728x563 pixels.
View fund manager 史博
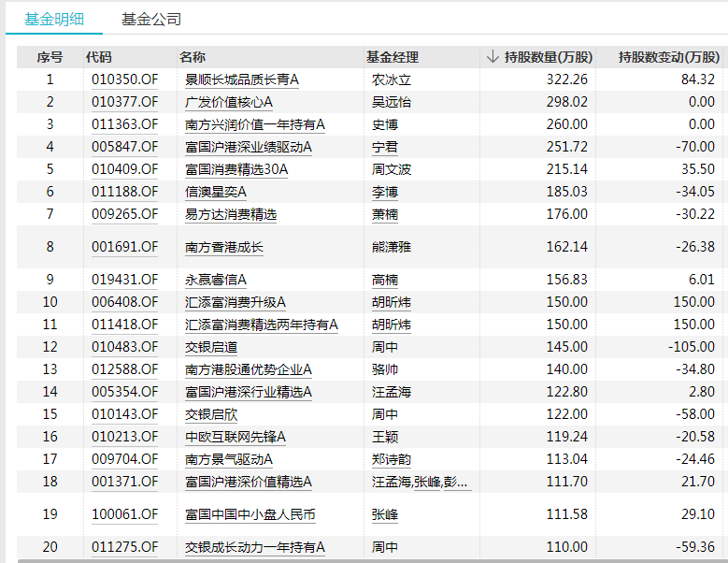tap(384, 124)
